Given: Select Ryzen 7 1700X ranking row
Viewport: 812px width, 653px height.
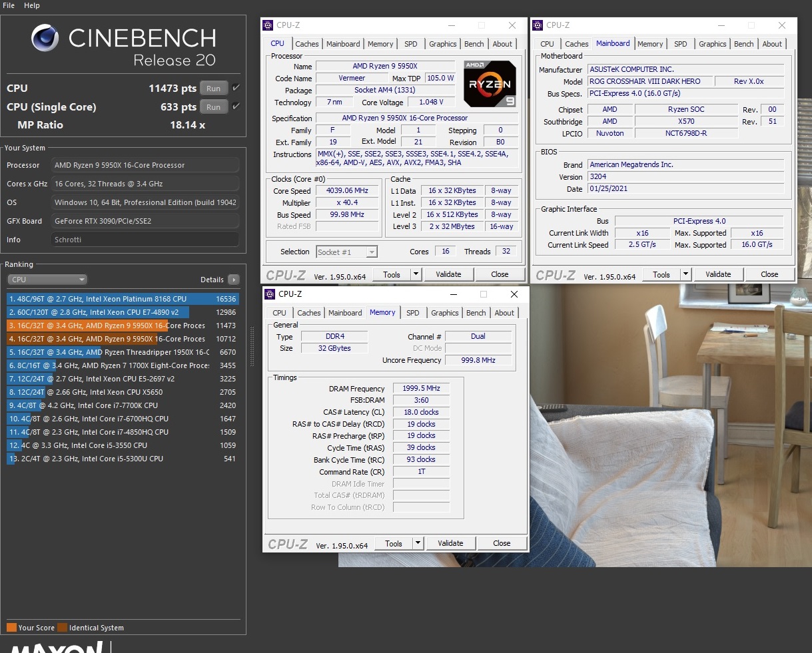Looking at the screenshot, I should tap(123, 365).
